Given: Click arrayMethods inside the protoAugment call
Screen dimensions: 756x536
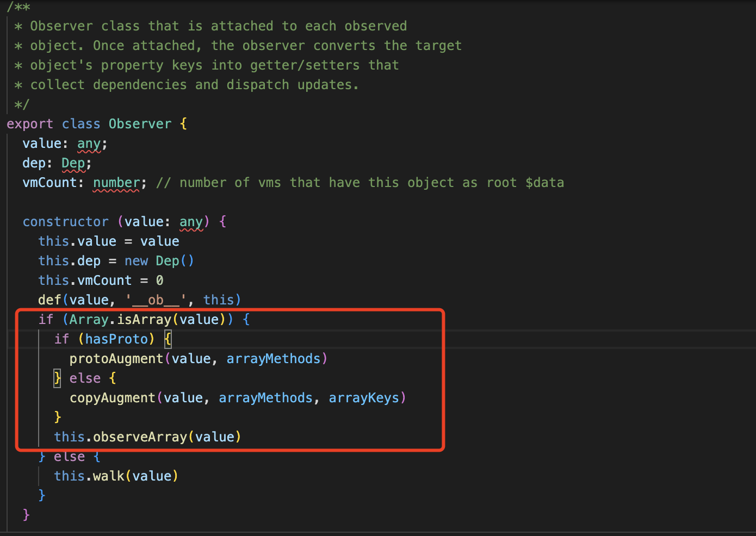Looking at the screenshot, I should (274, 359).
